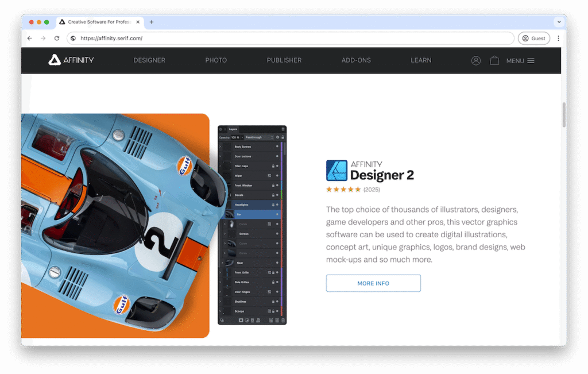This screenshot has width=588, height=374.
Task: Click the lock icon on Filler Caps layer
Action: (273, 166)
